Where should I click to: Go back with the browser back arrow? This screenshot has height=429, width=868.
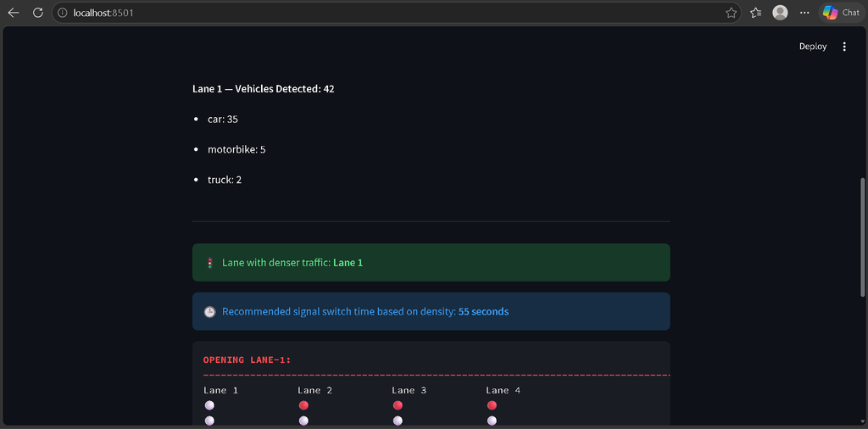point(14,13)
